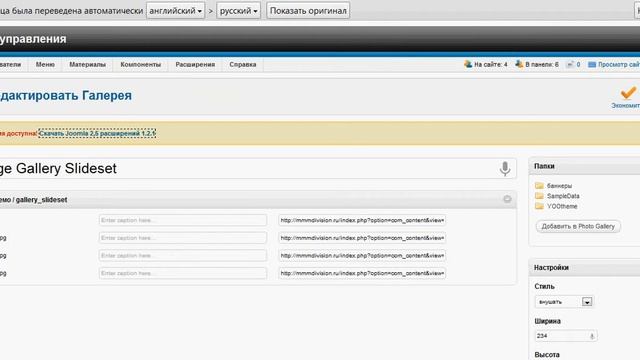Click the topmost mmmdivision.ru link URL field
The height and width of the screenshot is (360, 640).
click(362, 220)
